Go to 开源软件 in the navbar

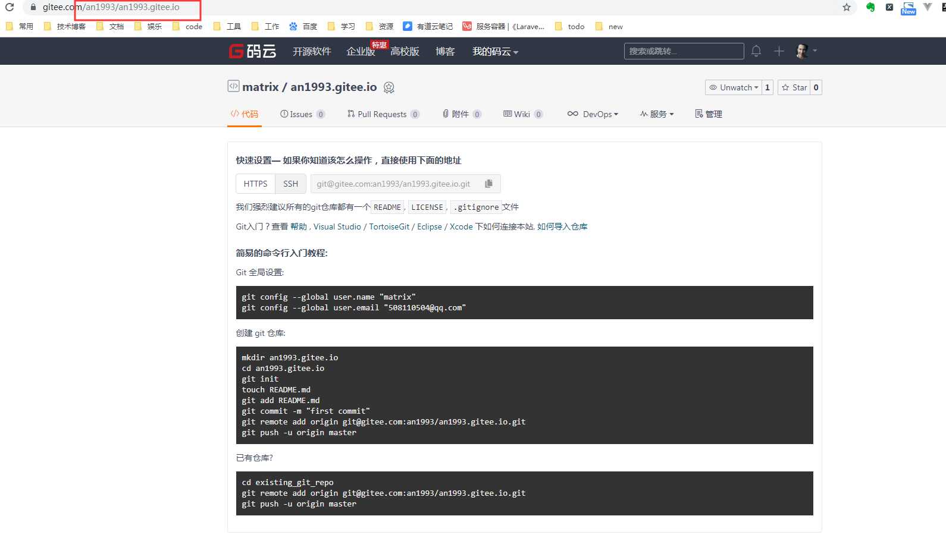click(312, 52)
